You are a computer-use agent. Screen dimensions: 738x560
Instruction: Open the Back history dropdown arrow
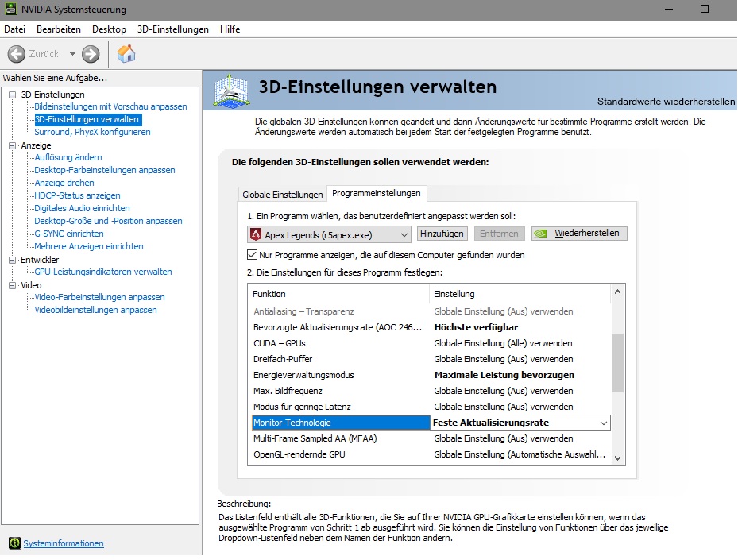[72, 54]
